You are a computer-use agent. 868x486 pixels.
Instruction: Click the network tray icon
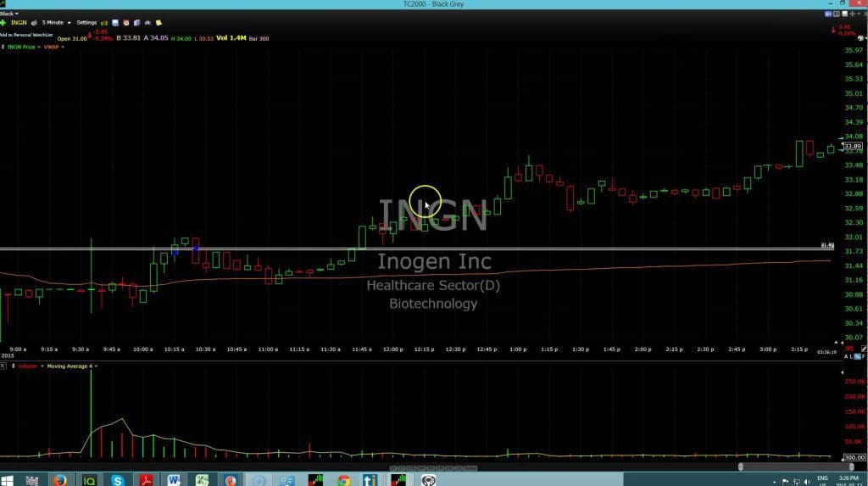(797, 481)
